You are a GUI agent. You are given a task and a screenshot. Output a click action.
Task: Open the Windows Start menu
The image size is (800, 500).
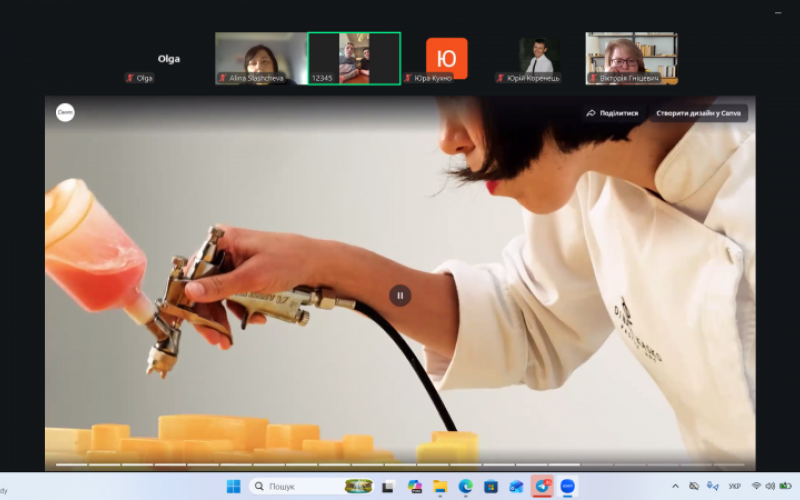[x=233, y=486]
